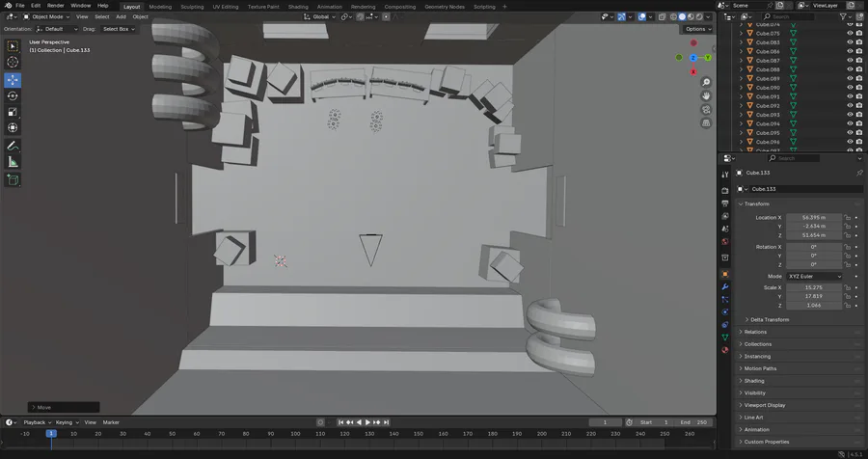Open the View Layer properties tab

(x=725, y=216)
